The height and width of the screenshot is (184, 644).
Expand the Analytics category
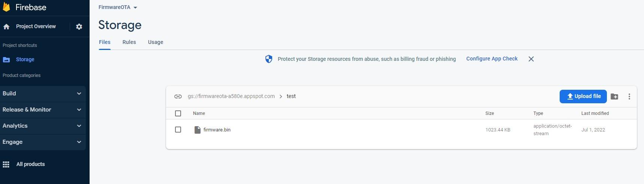pyautogui.click(x=43, y=126)
